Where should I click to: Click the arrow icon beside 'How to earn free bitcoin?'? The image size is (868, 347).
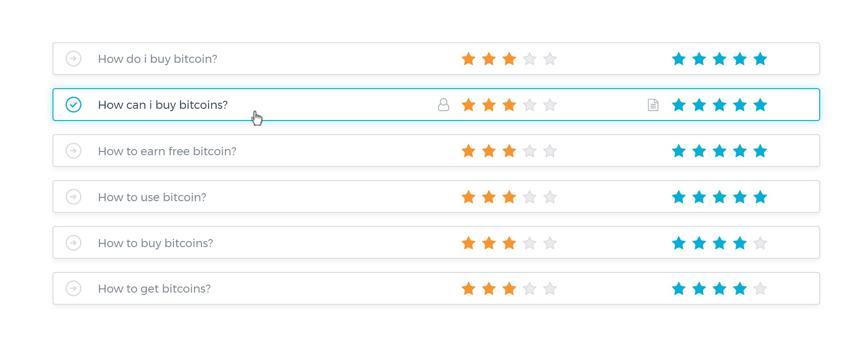73,151
